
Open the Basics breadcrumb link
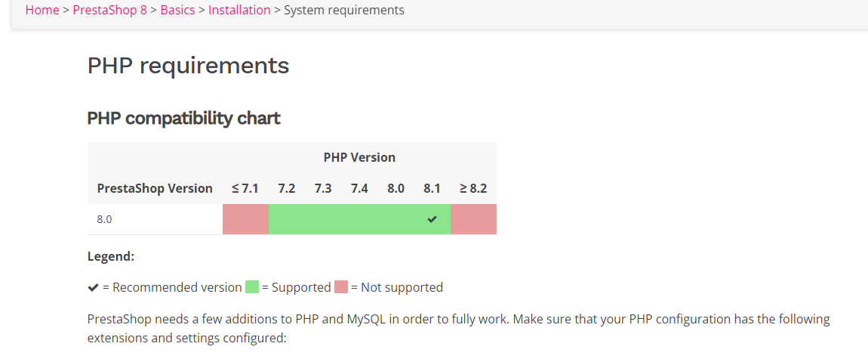coord(177,10)
